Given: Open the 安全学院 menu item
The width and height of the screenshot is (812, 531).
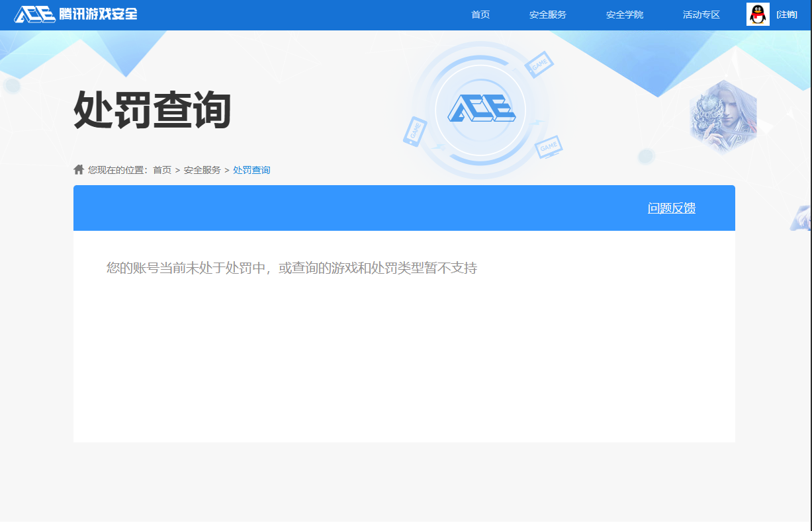Looking at the screenshot, I should pos(625,15).
